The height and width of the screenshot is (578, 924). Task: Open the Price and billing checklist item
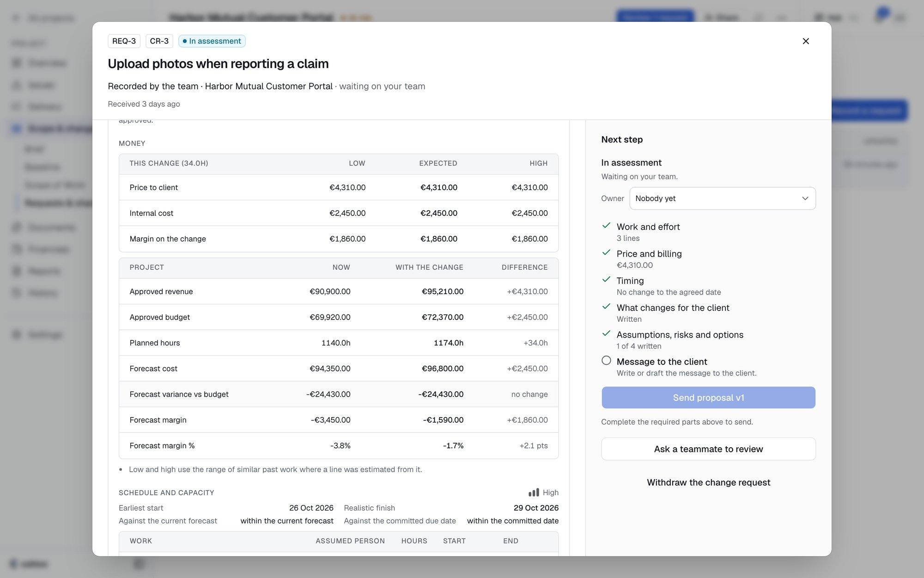pyautogui.click(x=649, y=254)
